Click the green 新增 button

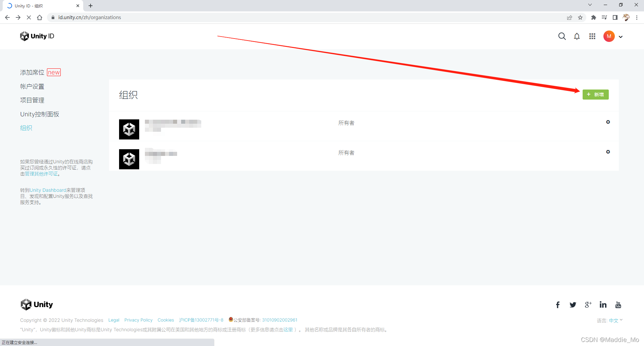pyautogui.click(x=595, y=95)
